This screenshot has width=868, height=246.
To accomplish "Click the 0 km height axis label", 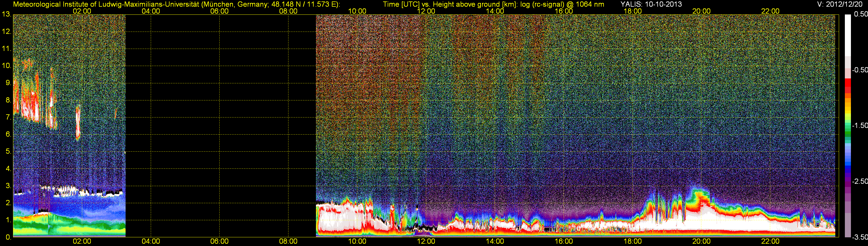I will pyautogui.click(x=8, y=237).
